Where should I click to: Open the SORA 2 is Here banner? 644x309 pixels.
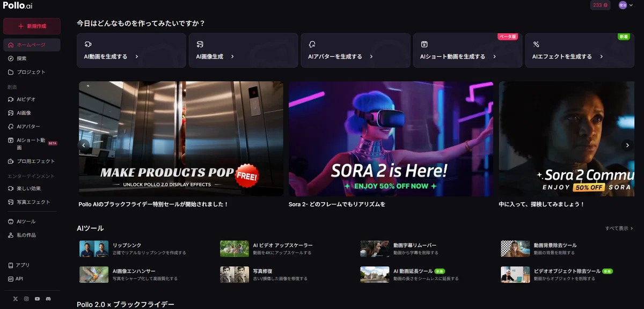point(391,138)
